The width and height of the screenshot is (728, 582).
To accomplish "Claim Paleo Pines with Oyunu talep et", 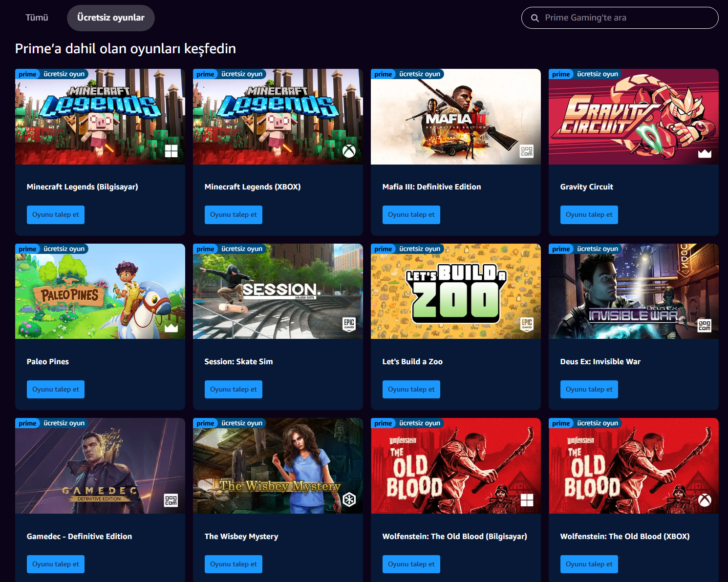I will pyautogui.click(x=56, y=389).
